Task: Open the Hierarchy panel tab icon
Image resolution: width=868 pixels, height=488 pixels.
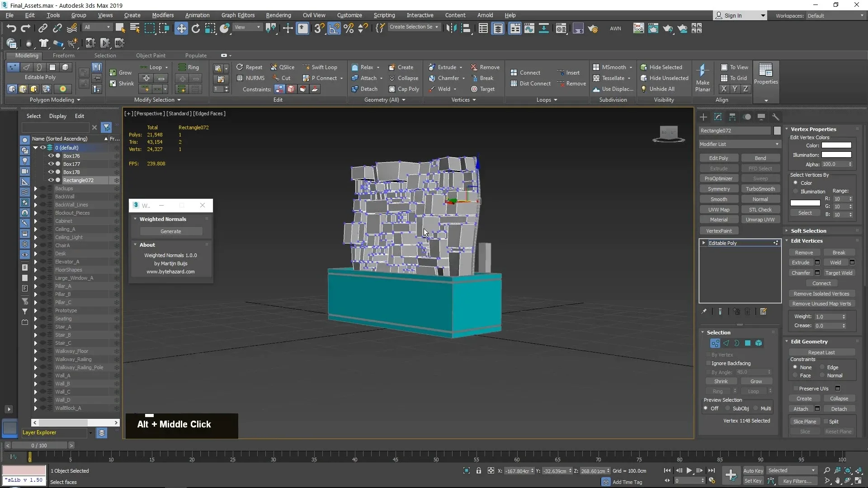Action: (x=732, y=117)
